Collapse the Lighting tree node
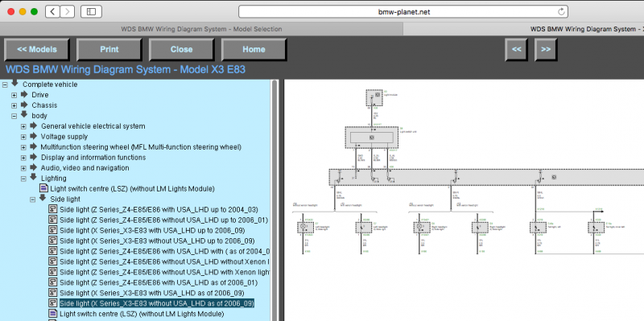This screenshot has width=644, height=321. 23,179
